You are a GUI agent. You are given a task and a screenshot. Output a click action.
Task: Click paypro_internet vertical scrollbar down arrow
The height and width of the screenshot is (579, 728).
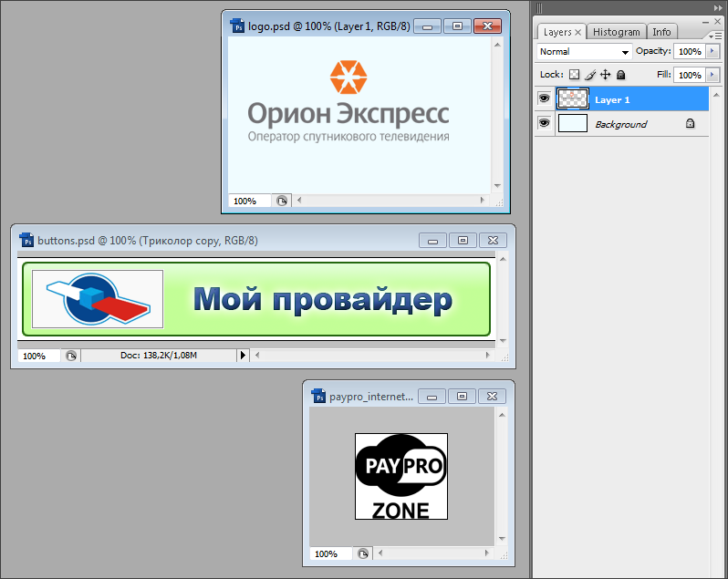502,538
